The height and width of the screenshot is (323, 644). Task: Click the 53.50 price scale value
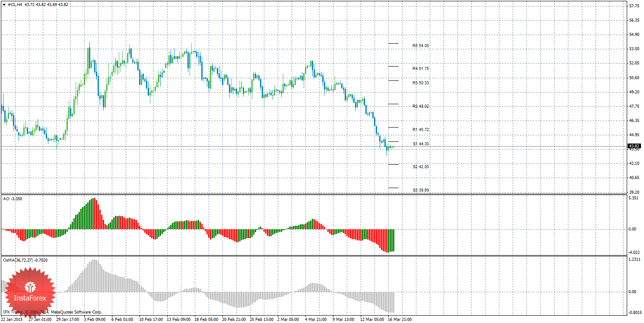634,49
